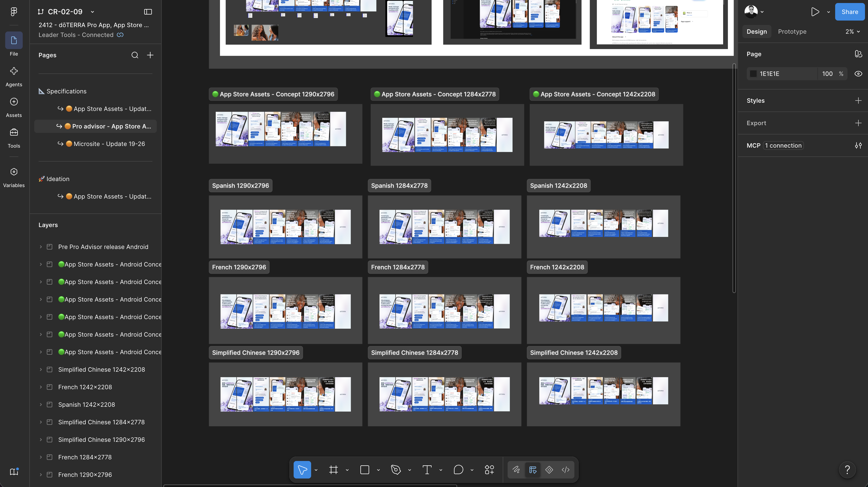Select the Rectangle shape tool

364,469
